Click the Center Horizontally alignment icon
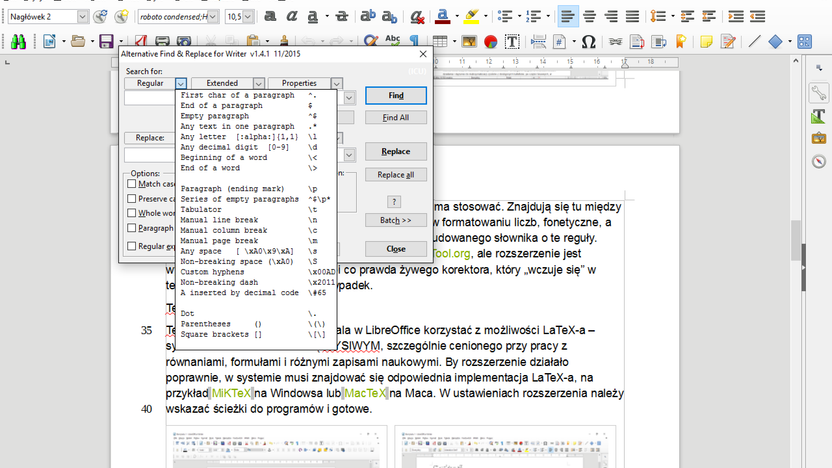Viewport: 832px width, 468px height. click(589, 16)
